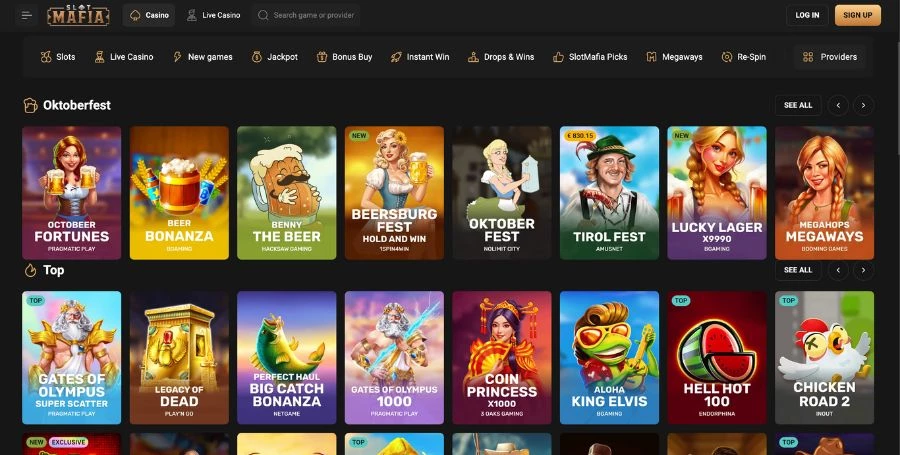Open Oktober Fest by Nolimit City

502,193
